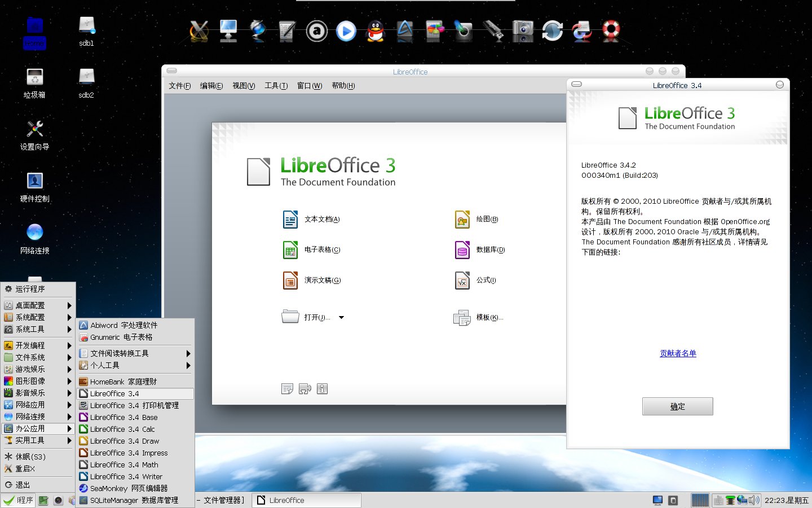Open the 网络连接 desktop icon
The image size is (812, 508).
pyautogui.click(x=34, y=239)
